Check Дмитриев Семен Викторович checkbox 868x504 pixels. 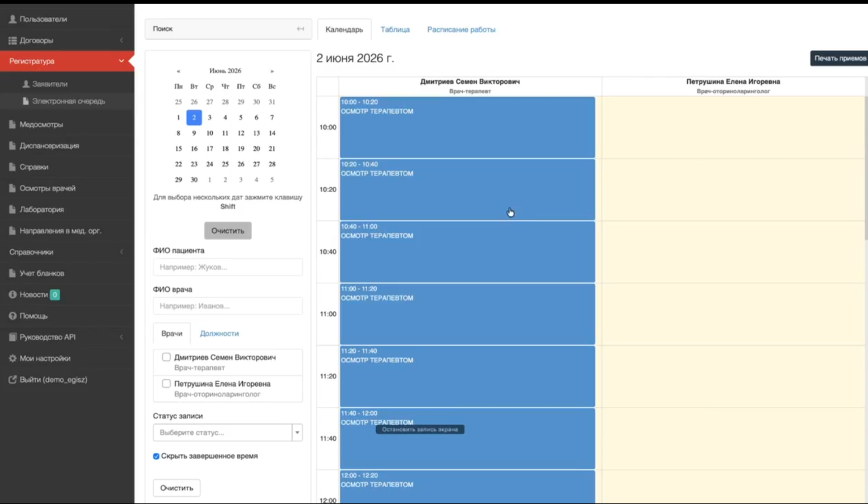point(166,357)
